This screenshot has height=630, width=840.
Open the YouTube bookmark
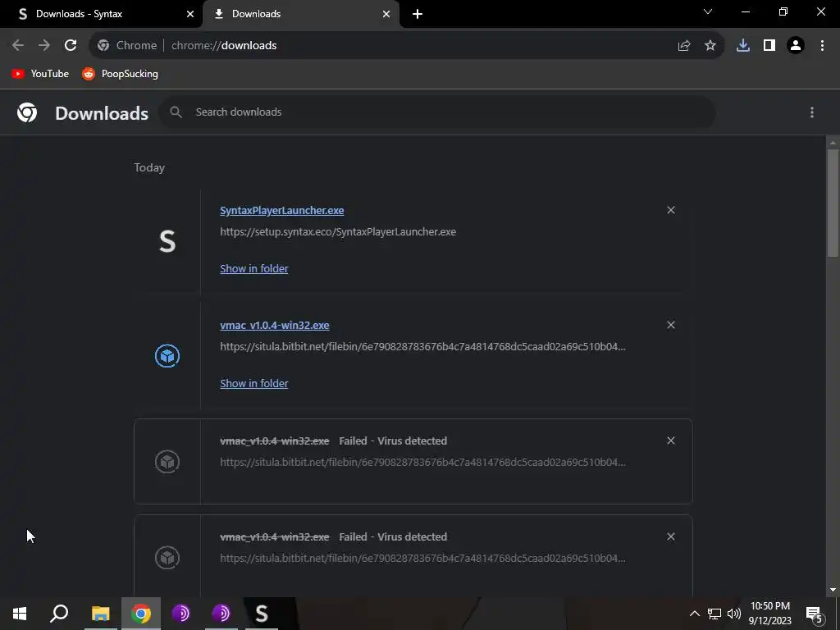(40, 74)
